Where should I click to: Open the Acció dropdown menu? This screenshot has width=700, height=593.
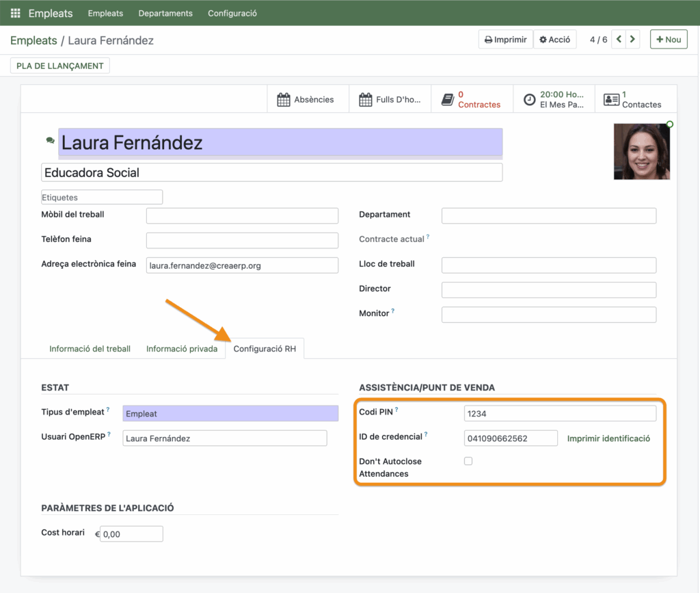click(x=554, y=40)
